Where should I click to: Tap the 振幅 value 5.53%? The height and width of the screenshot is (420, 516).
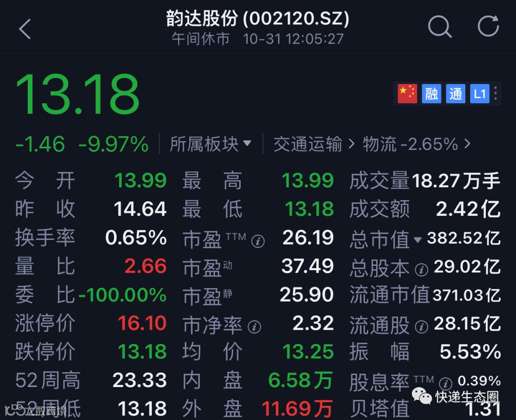click(x=470, y=352)
